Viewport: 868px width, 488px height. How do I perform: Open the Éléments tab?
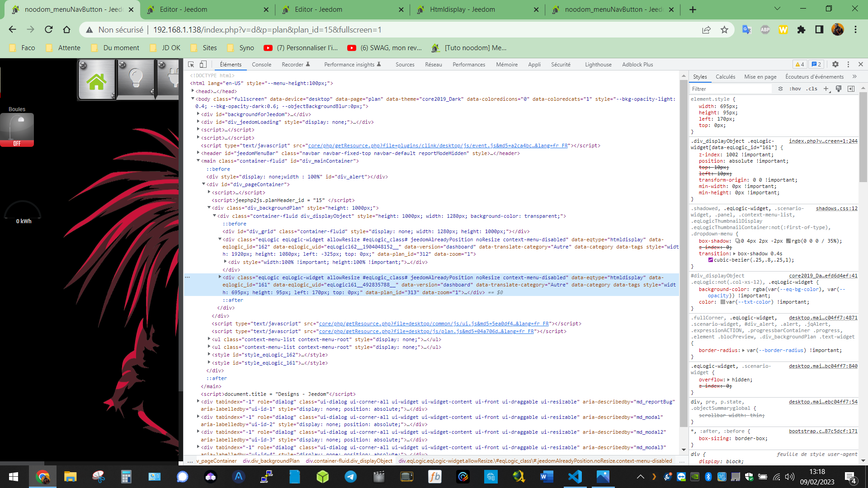click(x=231, y=65)
